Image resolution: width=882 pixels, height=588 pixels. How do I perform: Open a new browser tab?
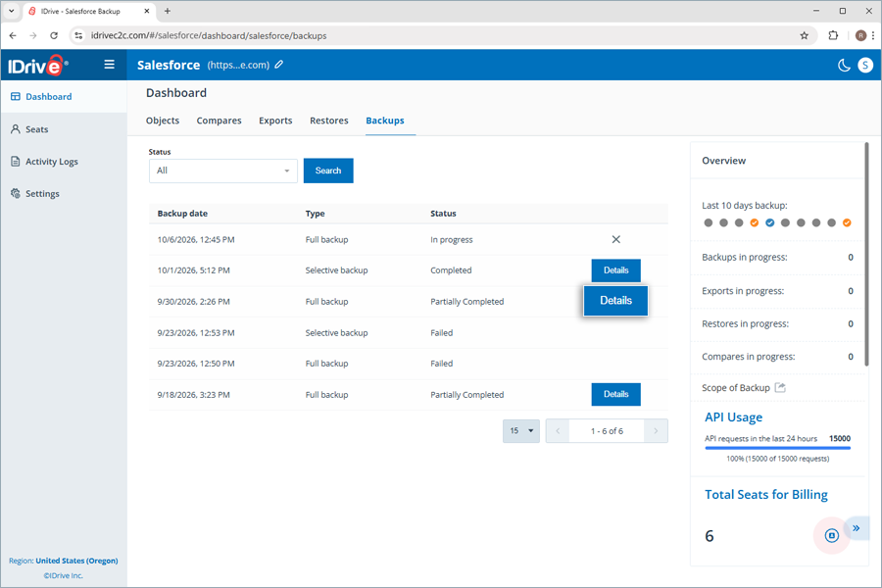(x=167, y=11)
